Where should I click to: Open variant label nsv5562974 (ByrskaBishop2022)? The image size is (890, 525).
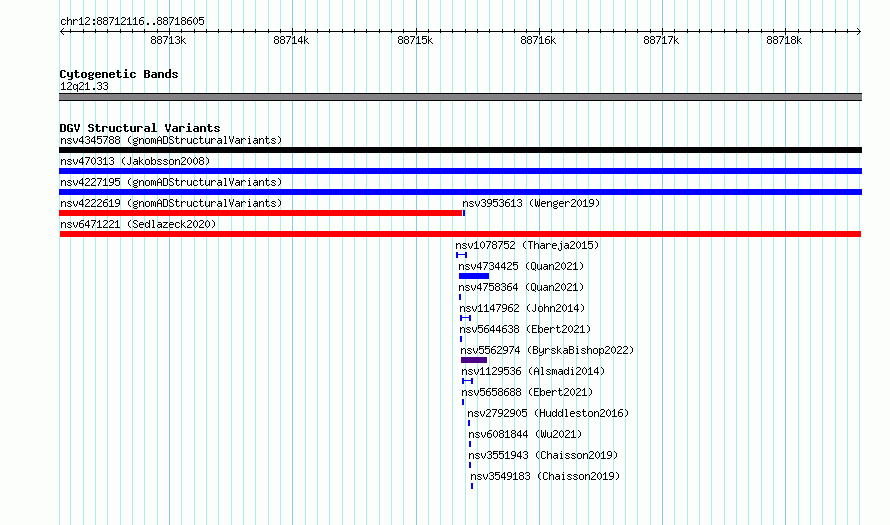click(x=547, y=350)
